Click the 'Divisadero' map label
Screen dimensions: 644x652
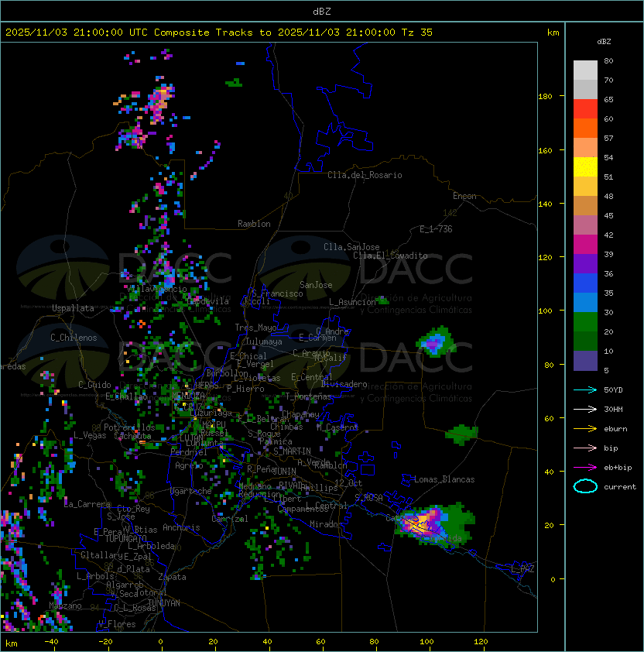pos(344,384)
